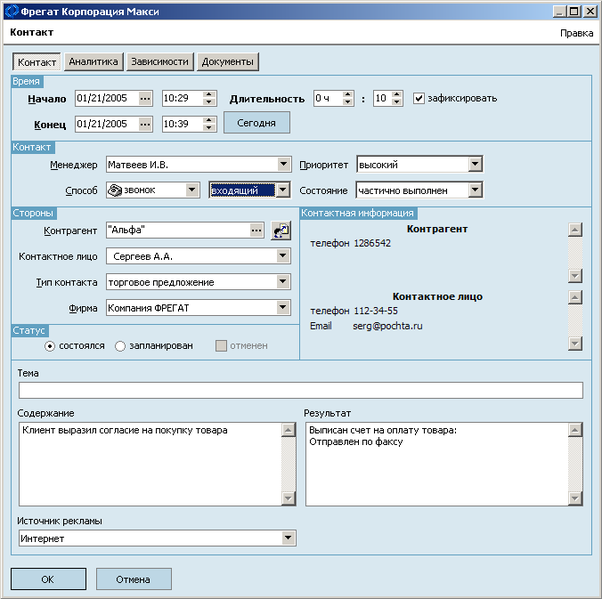Image resolution: width=602 pixels, height=599 pixels.
Task: Open the Правка menu
Action: [x=576, y=33]
